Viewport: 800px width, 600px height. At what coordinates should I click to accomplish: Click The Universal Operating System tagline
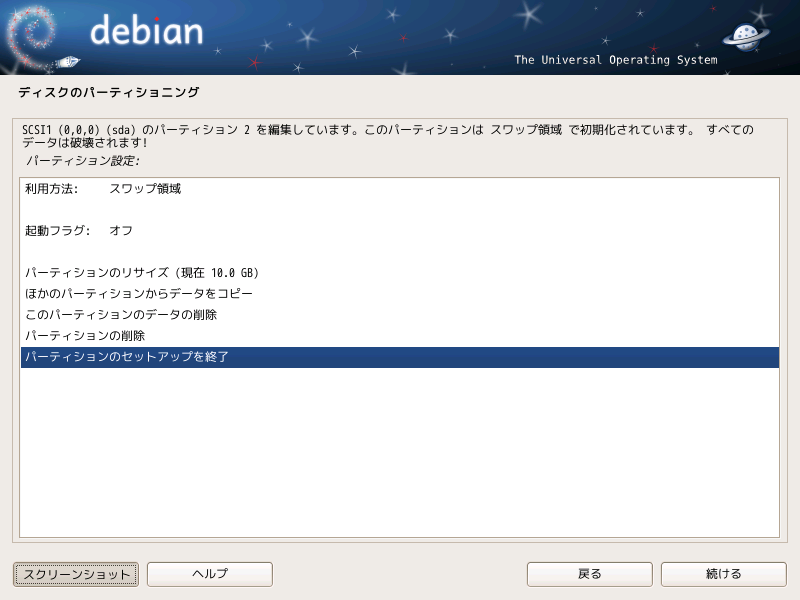[x=616, y=60]
